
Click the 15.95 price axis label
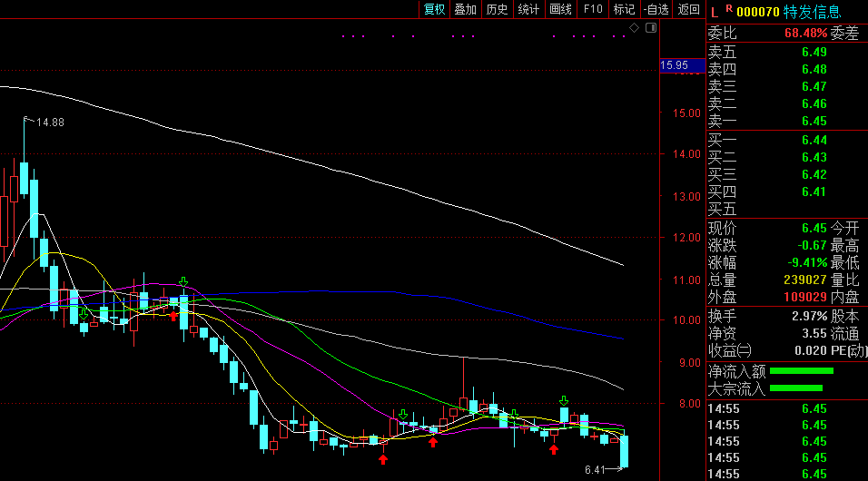(675, 65)
